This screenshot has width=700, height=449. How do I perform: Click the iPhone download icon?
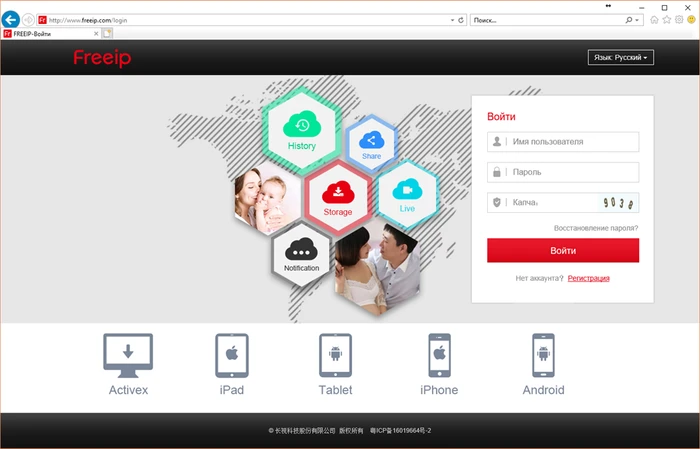tap(439, 355)
